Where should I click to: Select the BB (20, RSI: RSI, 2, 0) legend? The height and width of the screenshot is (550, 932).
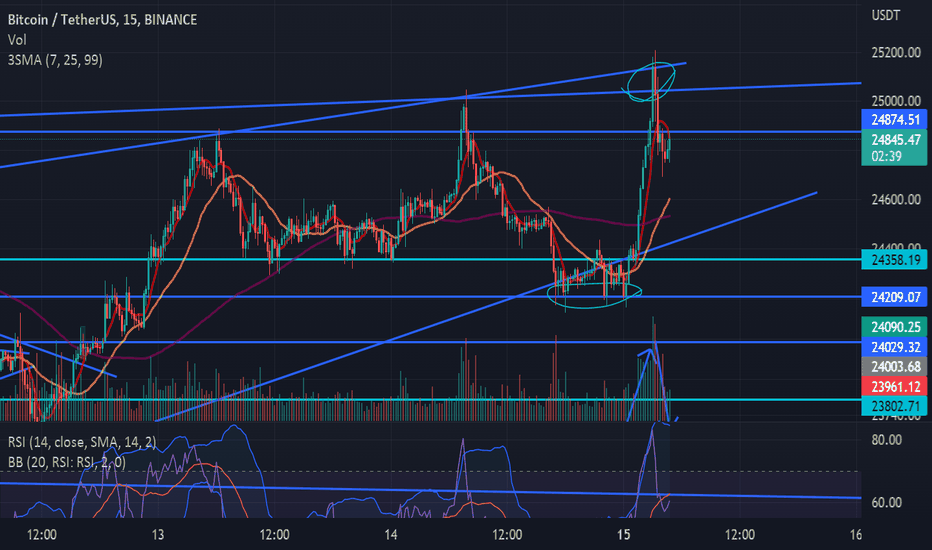point(67,462)
